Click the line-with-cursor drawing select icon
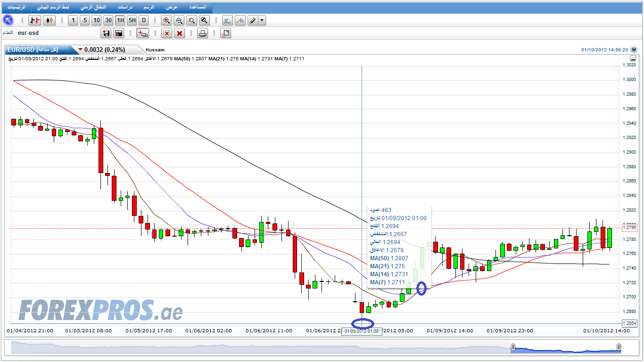644x362 pixels. click(240, 20)
